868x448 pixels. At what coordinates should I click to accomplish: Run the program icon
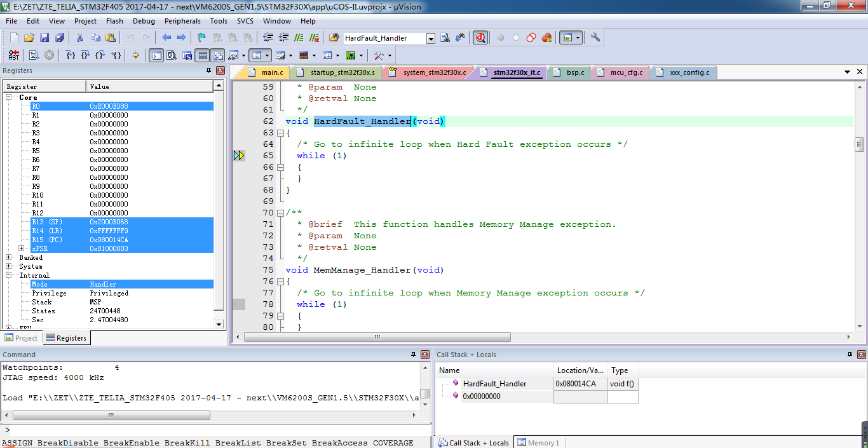coord(34,55)
